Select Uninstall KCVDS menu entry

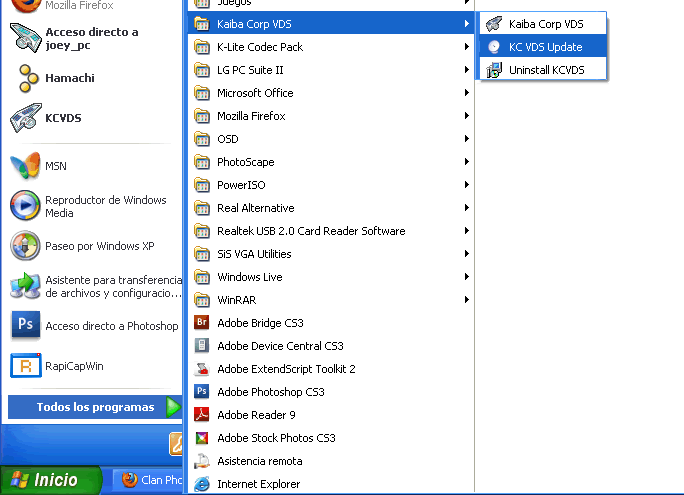pyautogui.click(x=543, y=70)
